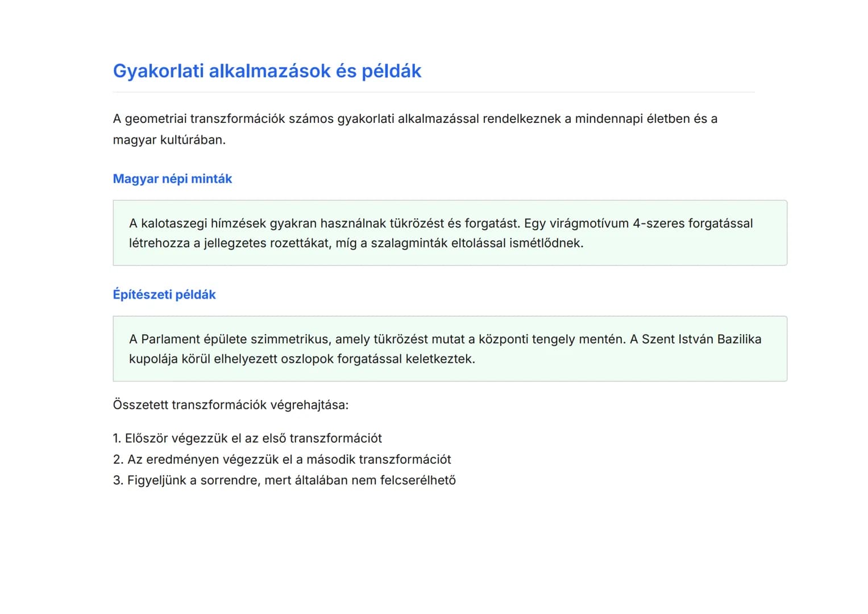
Task: Click the word "kalotaszegi" in the first box
Action: [174, 223]
